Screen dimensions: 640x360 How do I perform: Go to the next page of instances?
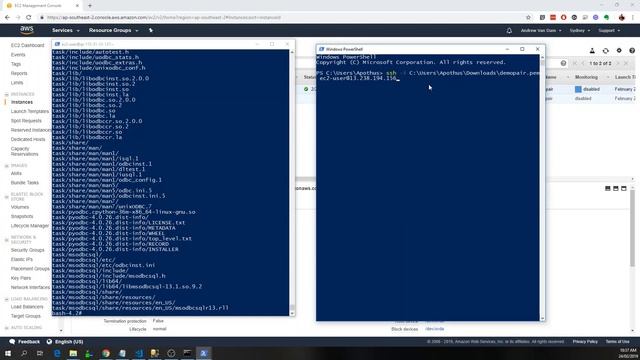point(618,63)
